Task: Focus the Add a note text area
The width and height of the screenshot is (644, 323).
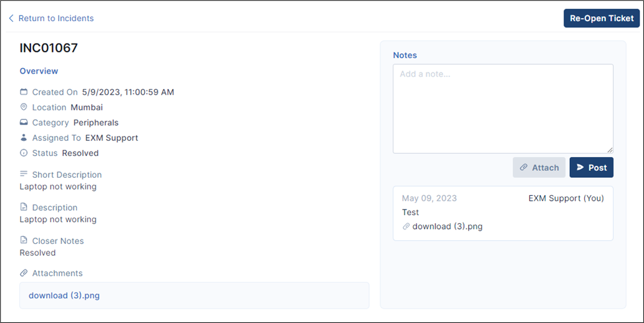Action: (503, 108)
